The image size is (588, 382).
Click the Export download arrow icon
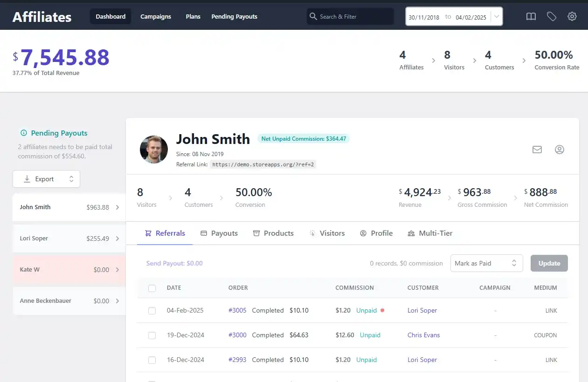(x=27, y=179)
